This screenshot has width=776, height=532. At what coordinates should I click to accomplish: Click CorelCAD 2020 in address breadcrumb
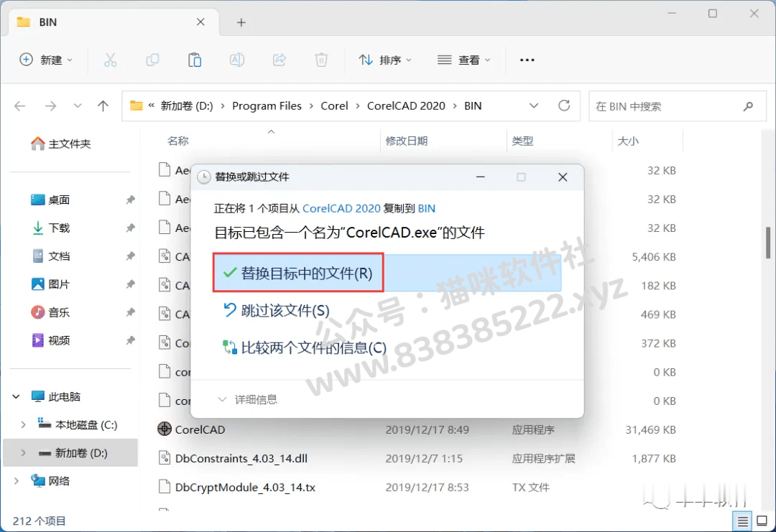pyautogui.click(x=406, y=106)
